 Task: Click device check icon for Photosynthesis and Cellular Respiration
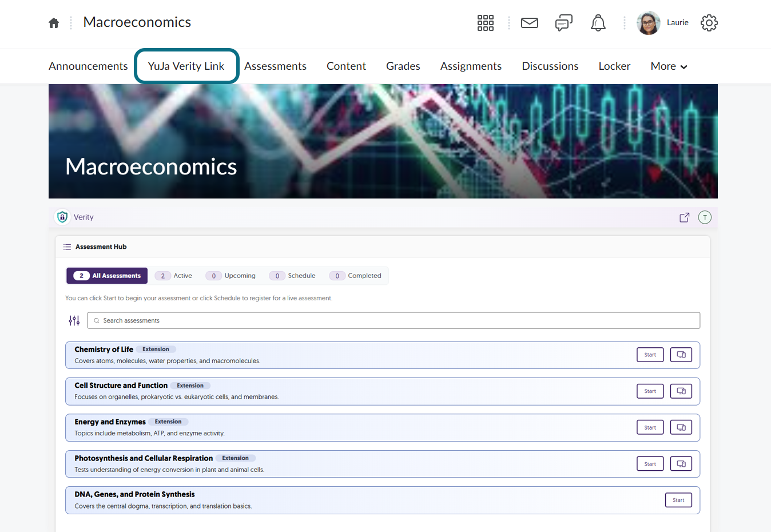coord(681,464)
